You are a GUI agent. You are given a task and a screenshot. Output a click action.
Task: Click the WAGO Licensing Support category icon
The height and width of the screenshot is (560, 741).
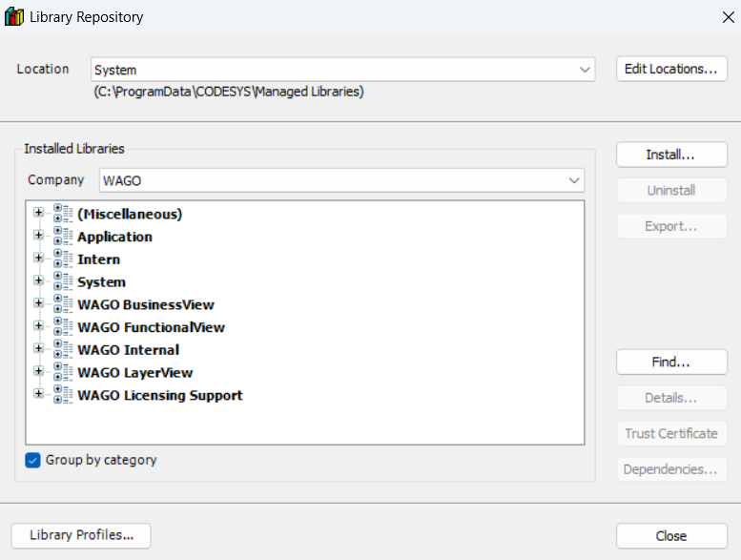tap(64, 395)
